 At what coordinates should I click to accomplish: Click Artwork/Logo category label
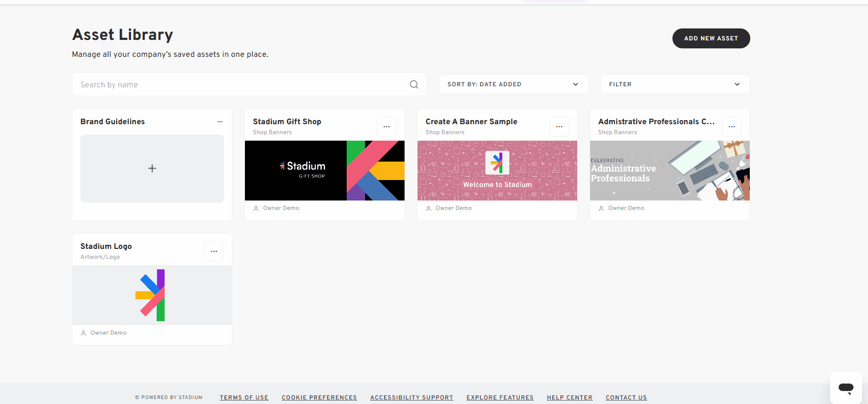tap(100, 257)
